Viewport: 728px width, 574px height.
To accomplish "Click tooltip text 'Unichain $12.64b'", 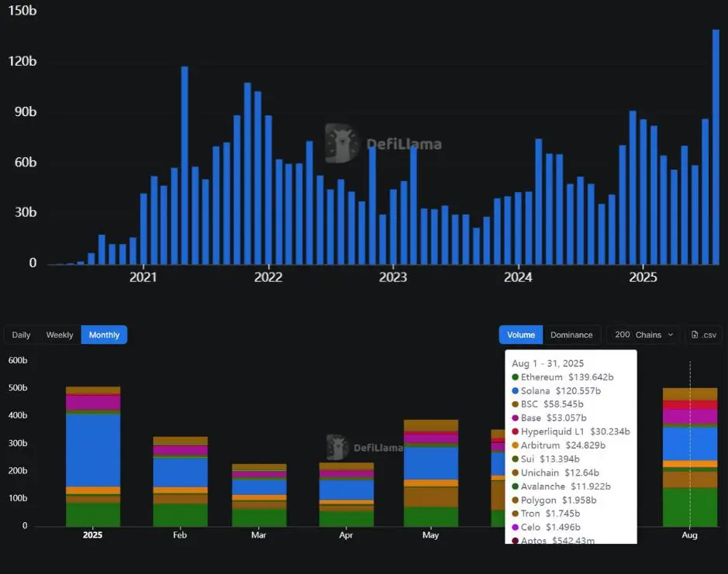I will (560, 473).
